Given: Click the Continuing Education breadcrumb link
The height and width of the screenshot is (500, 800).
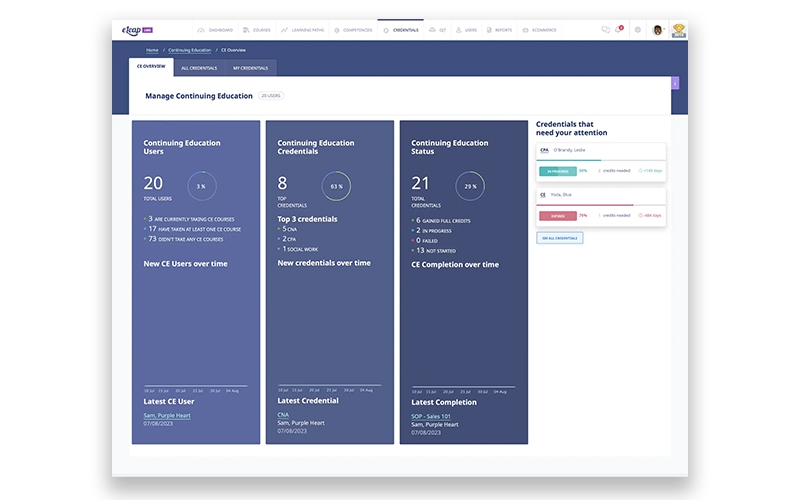Looking at the screenshot, I should [190, 49].
